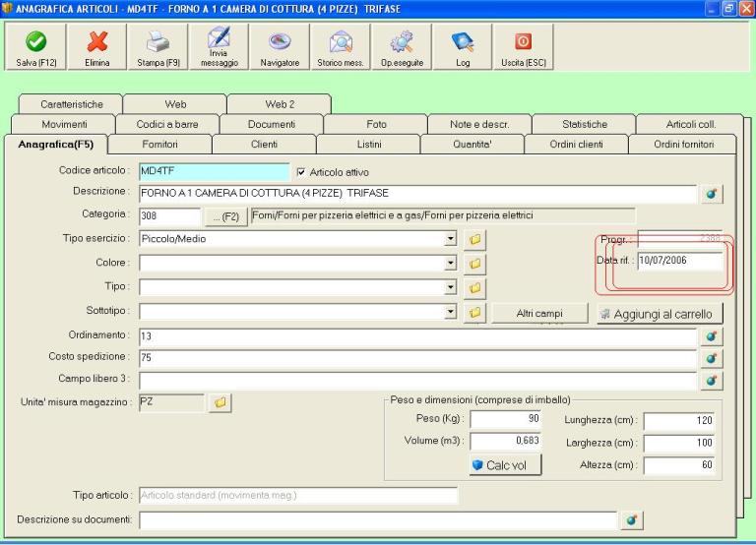The image size is (756, 545).
Task: Switch to the Fornitori tab
Action: 158,145
